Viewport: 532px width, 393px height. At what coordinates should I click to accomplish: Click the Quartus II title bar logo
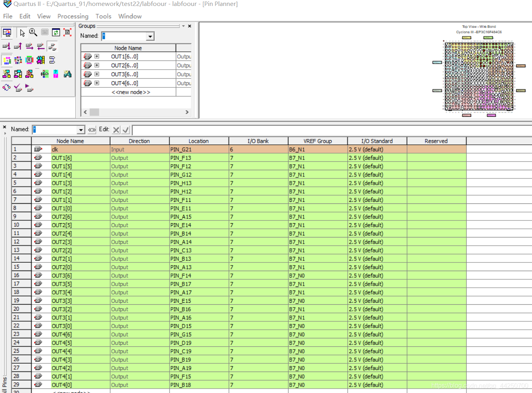[7, 4]
